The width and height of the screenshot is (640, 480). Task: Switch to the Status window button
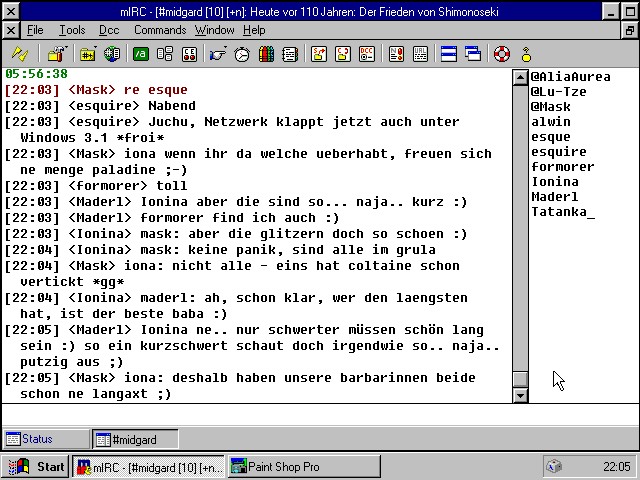point(46,439)
